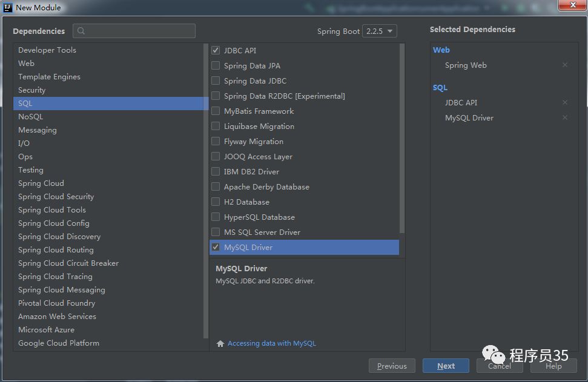Viewport: 588px width, 382px height.
Task: Select the Microsoft Azure category
Action: pos(108,329)
